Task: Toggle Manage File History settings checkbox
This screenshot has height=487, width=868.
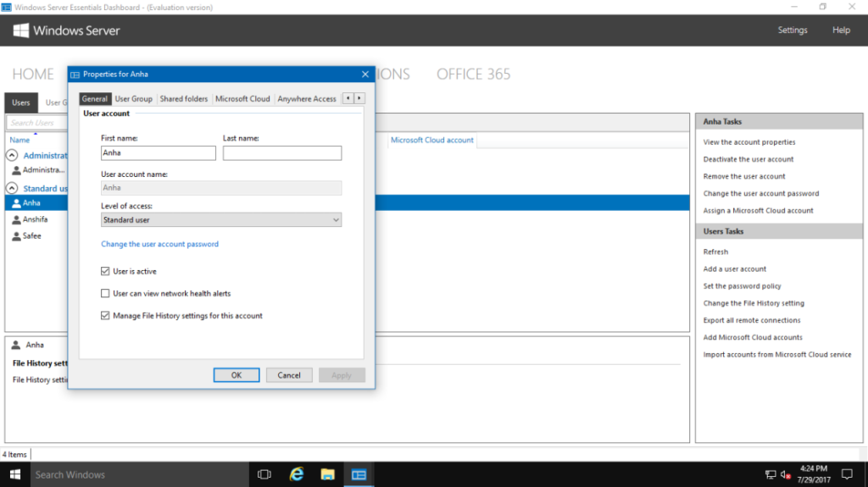Action: 105,315
